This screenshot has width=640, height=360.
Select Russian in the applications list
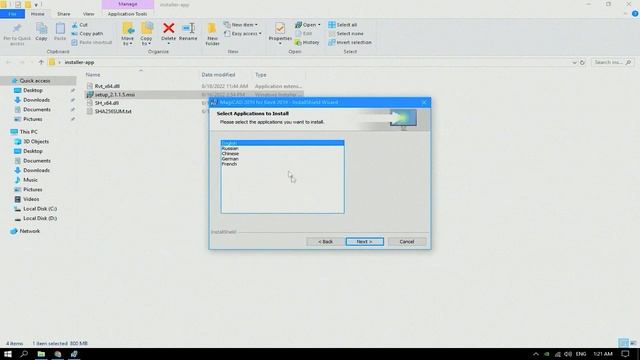(282, 149)
